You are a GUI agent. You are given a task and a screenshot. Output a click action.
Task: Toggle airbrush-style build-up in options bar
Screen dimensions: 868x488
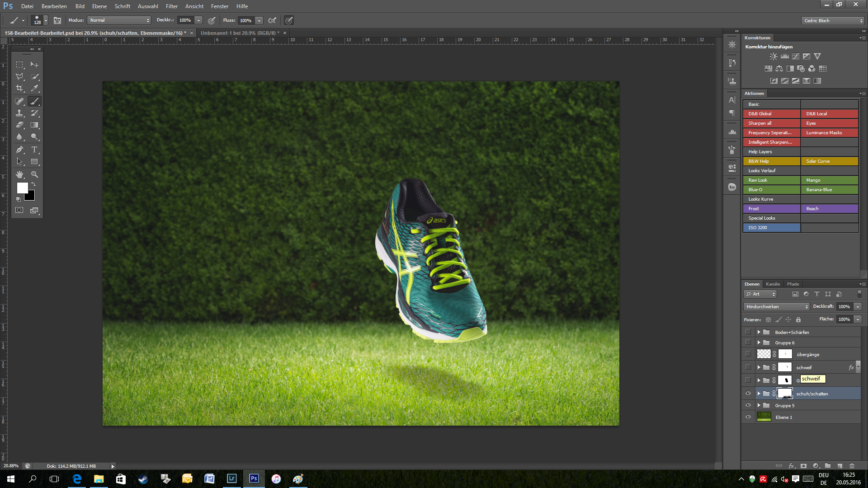click(x=272, y=20)
